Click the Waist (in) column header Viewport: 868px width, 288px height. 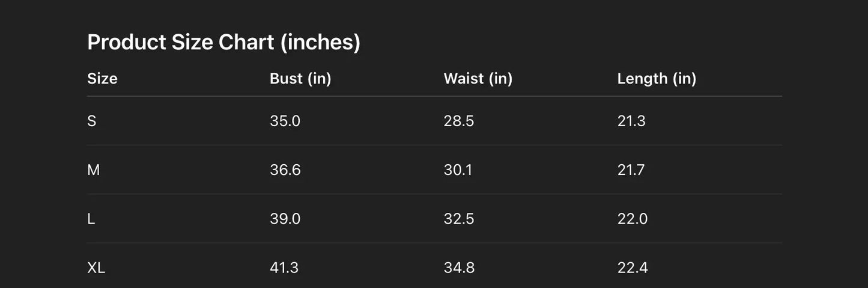click(478, 79)
